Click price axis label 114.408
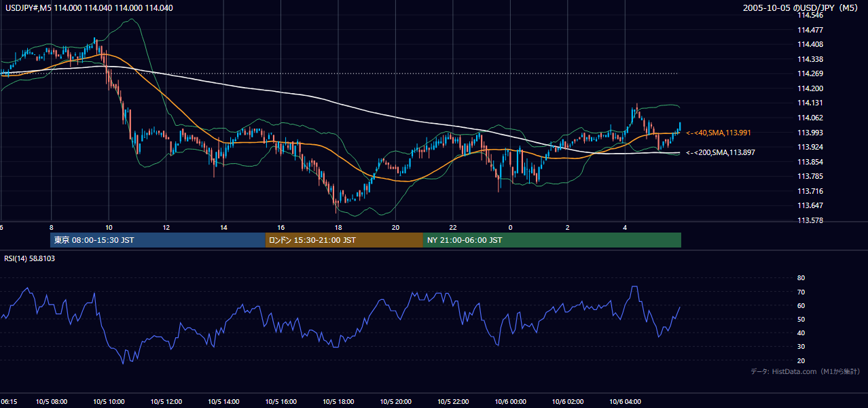 810,45
